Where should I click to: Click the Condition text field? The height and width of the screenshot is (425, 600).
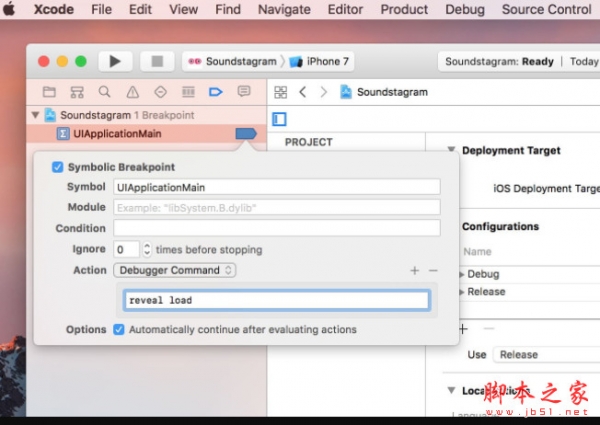point(277,228)
